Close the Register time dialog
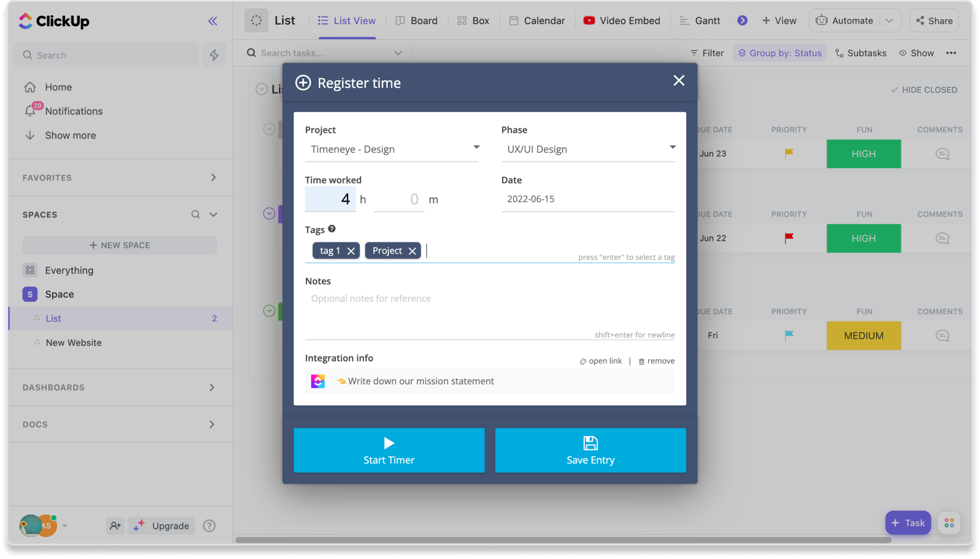This screenshot has height=559, width=980. (x=679, y=80)
